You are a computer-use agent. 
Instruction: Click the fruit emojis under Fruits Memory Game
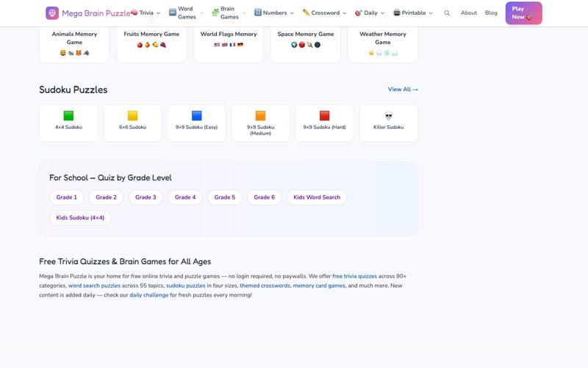[x=151, y=45]
